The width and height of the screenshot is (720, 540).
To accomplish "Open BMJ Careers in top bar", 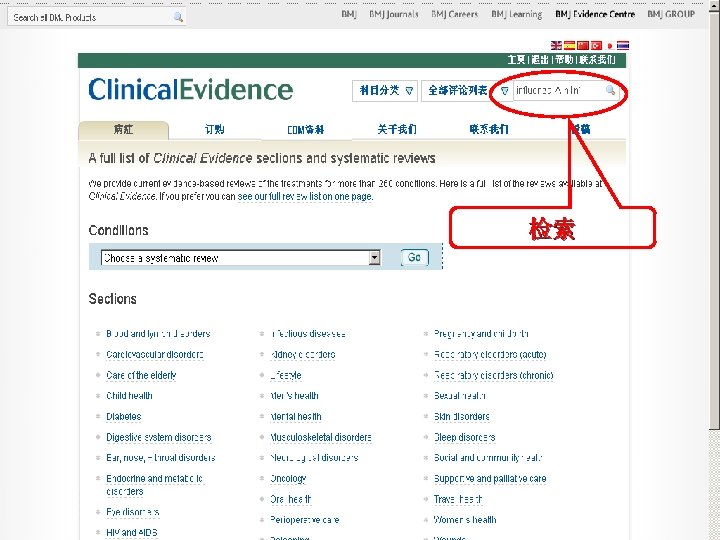I will 454,14.
